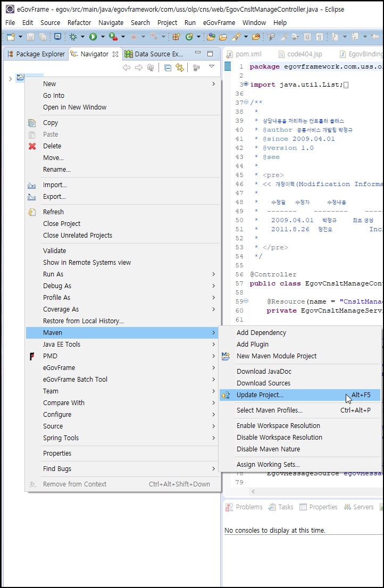384x588 pixels.
Task: Click the Run Last Tool icon with the red toolbox
Action: point(113,37)
